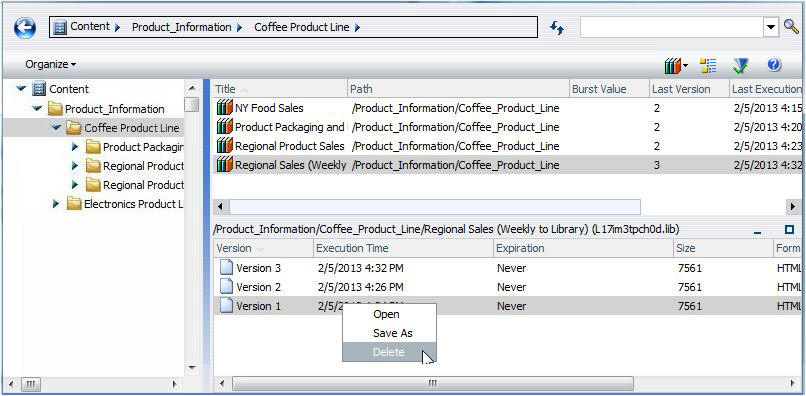Open help via blue question mark icon
This screenshot has width=806, height=396.
click(x=774, y=65)
